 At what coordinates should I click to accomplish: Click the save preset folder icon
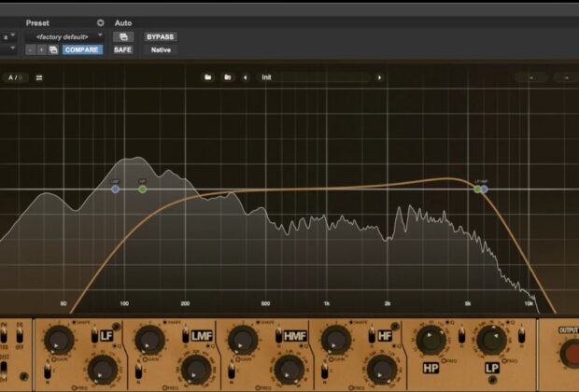click(x=228, y=77)
